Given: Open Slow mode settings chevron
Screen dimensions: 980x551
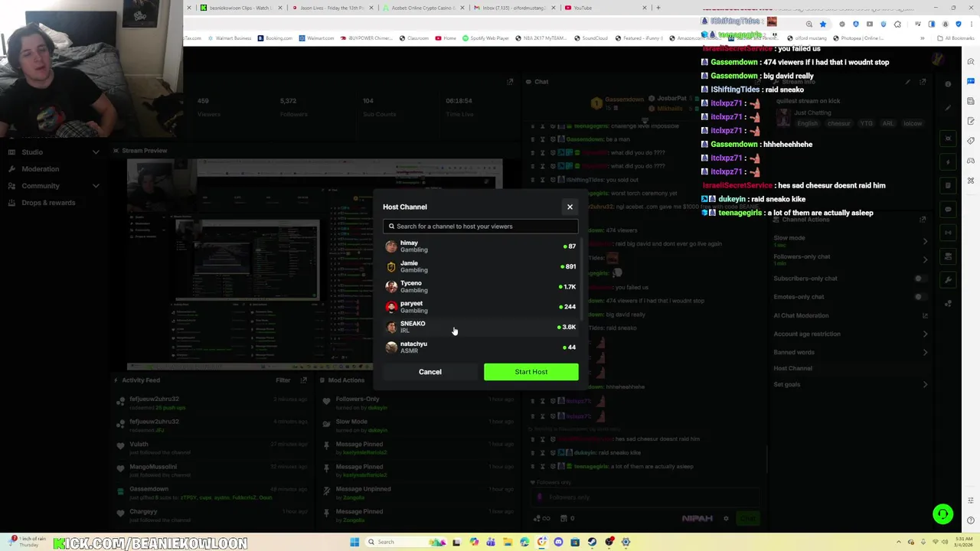Looking at the screenshot, I should point(925,241).
